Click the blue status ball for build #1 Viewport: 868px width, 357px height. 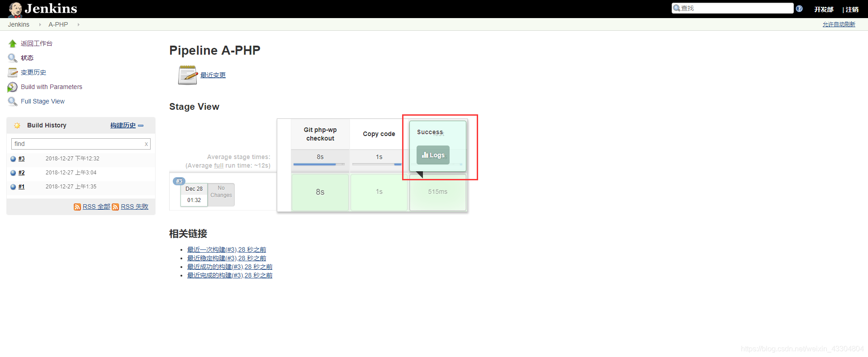pyautogui.click(x=13, y=187)
